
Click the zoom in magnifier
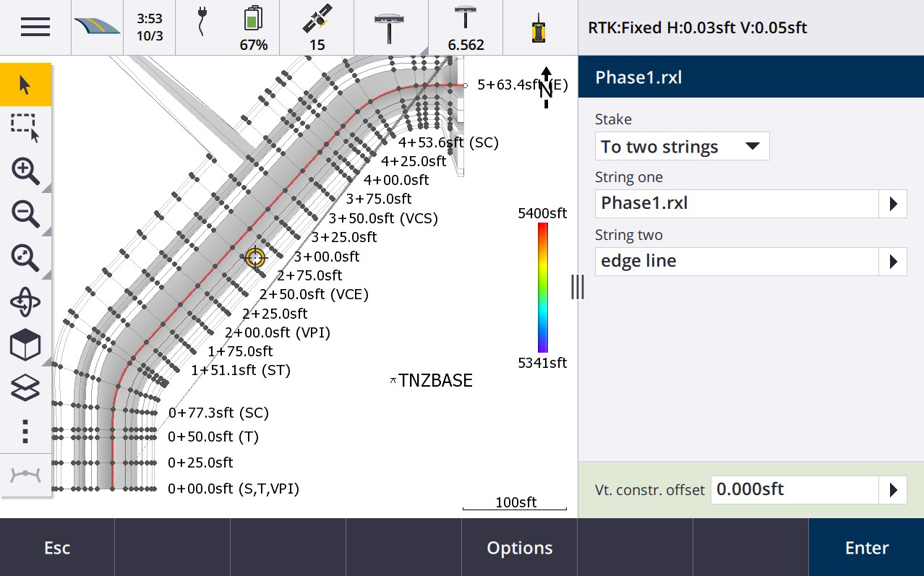[x=25, y=171]
